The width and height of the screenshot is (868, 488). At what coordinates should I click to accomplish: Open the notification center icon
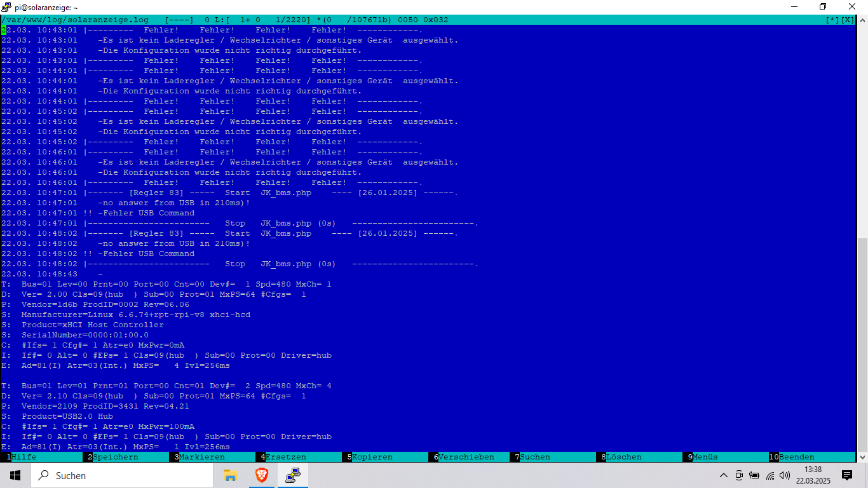847,475
